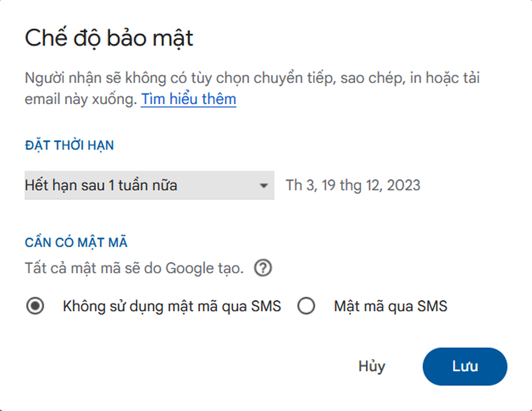Click the text "email này xuống." before the link

click(81, 100)
